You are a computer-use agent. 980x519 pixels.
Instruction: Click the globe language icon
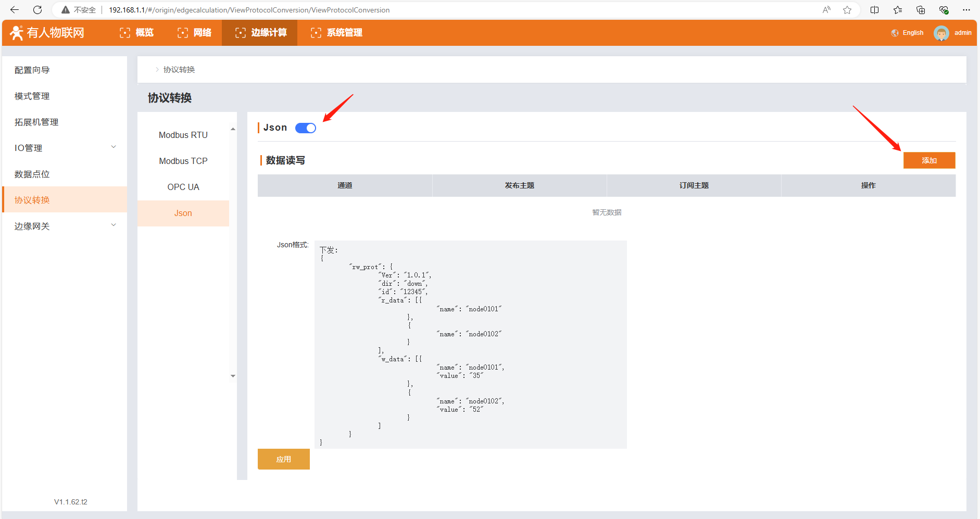click(x=895, y=33)
